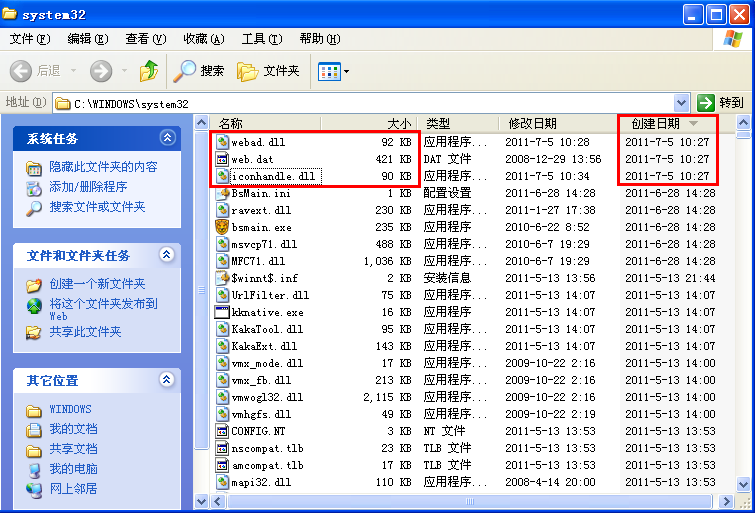This screenshot has height=513, width=755.
Task: Select the webad.dll file
Action: 258,142
